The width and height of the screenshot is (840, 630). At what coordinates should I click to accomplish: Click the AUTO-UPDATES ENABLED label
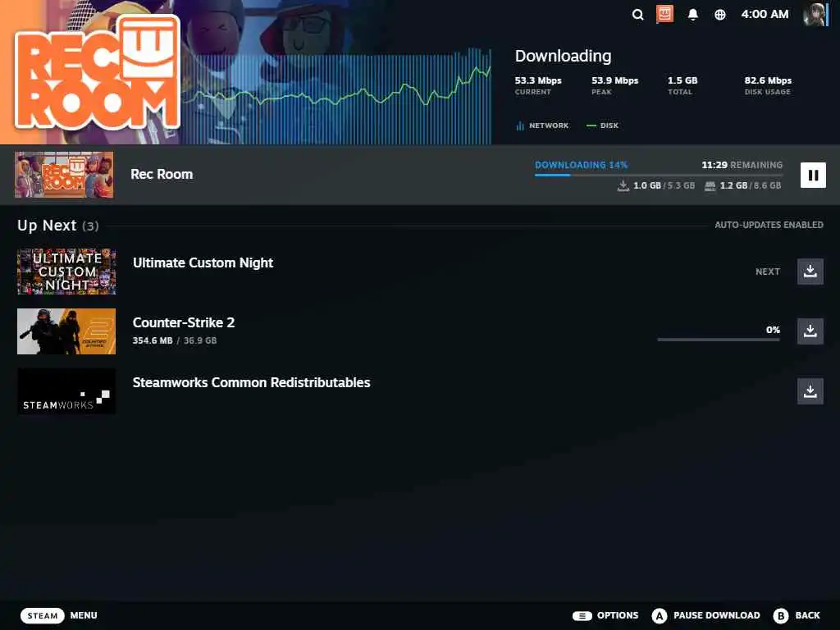point(769,225)
